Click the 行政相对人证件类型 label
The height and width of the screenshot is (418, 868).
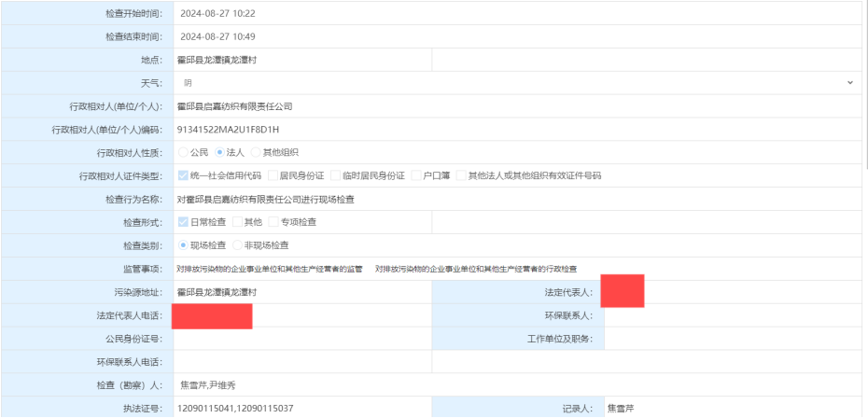point(121,176)
